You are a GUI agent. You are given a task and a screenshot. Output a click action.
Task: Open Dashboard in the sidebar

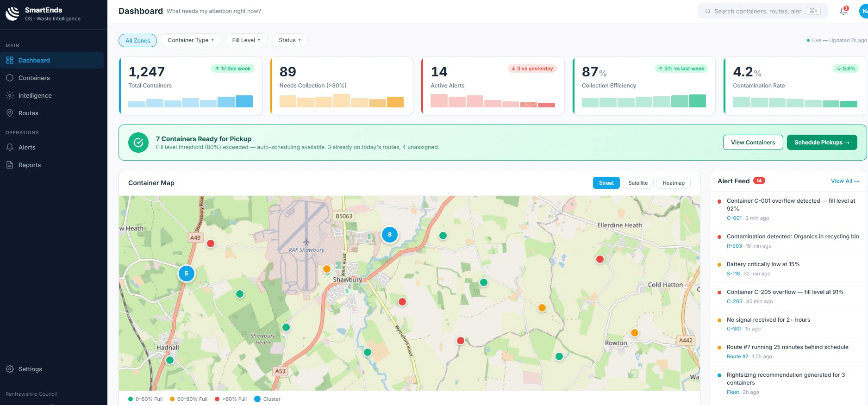click(x=52, y=60)
